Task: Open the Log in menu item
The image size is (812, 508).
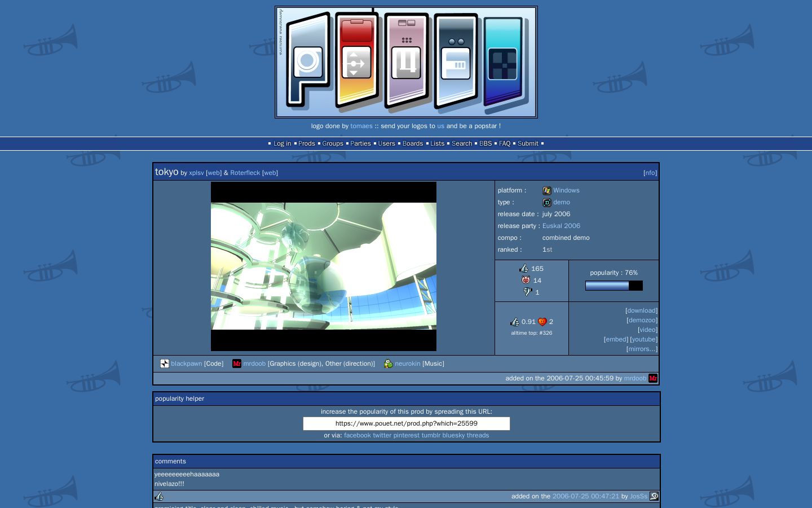Action: pos(283,143)
